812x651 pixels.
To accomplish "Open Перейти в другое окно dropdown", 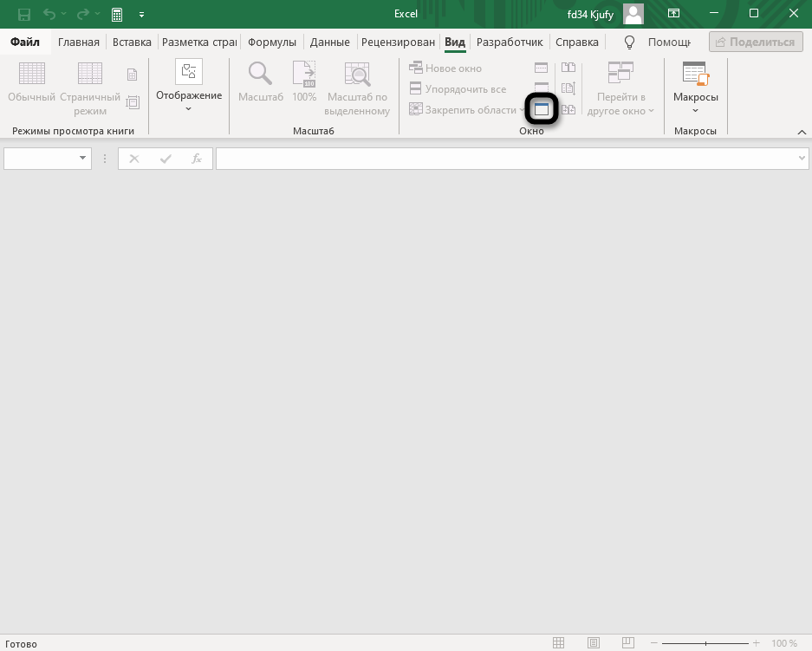I will (620, 88).
